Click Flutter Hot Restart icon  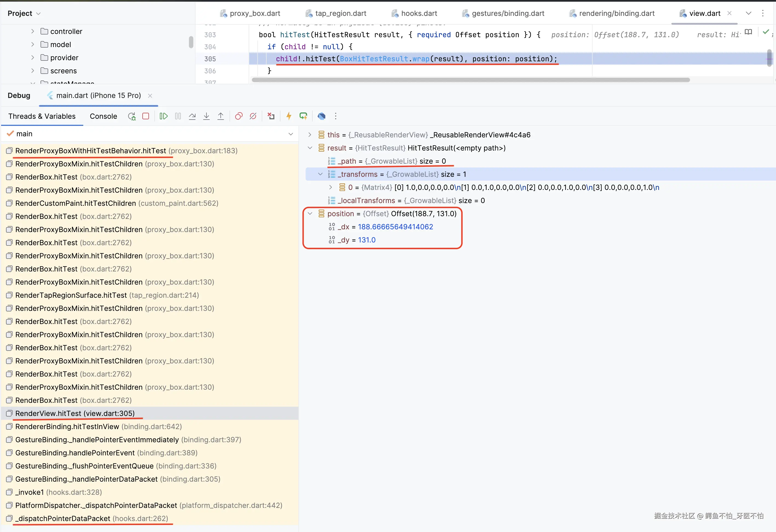pos(303,116)
